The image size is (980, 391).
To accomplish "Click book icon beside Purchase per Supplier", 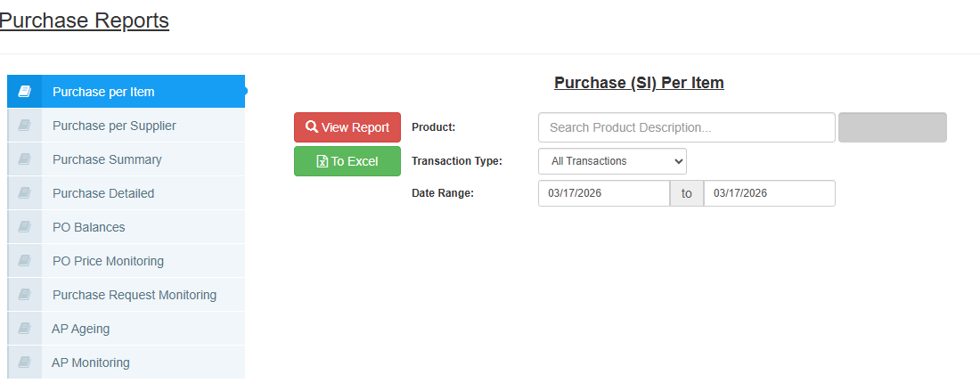I will [x=24, y=126].
